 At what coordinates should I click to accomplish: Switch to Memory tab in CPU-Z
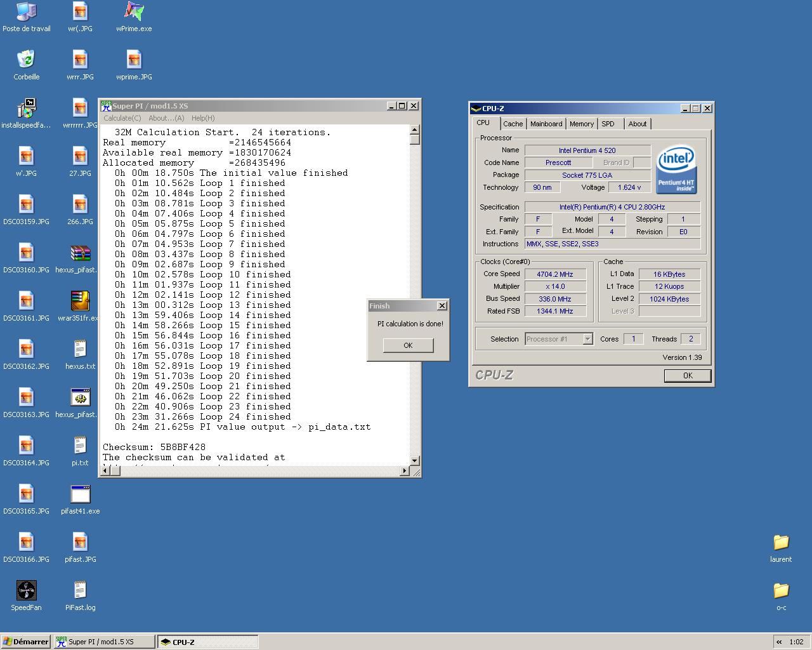[x=582, y=124]
